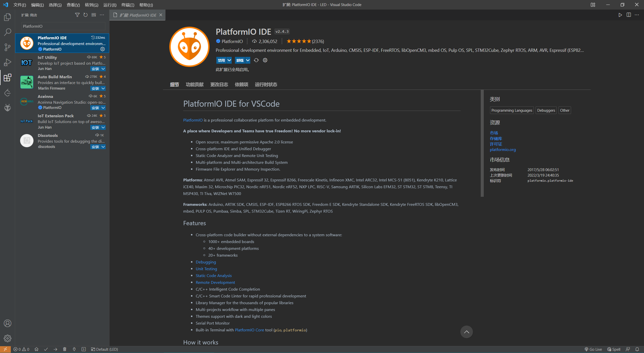Toggle Go Live server in status bar
644x353 pixels.
coord(593,349)
